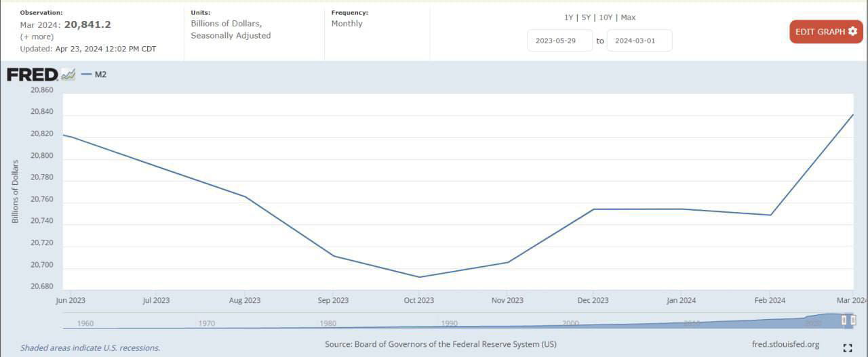Screen dimensions: 868x357
Task: Click the FRED chart line logo icon
Action: coord(68,75)
